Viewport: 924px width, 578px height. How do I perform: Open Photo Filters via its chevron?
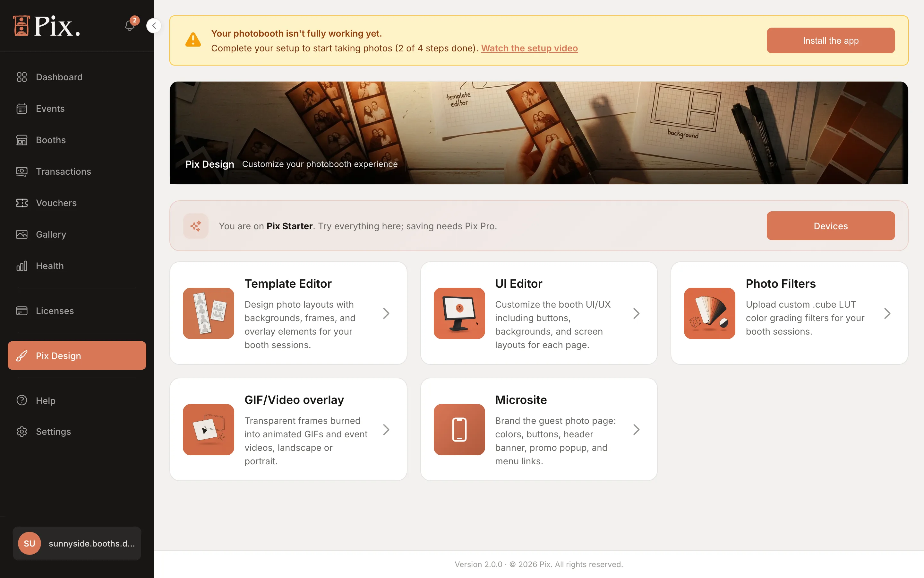pos(887,313)
